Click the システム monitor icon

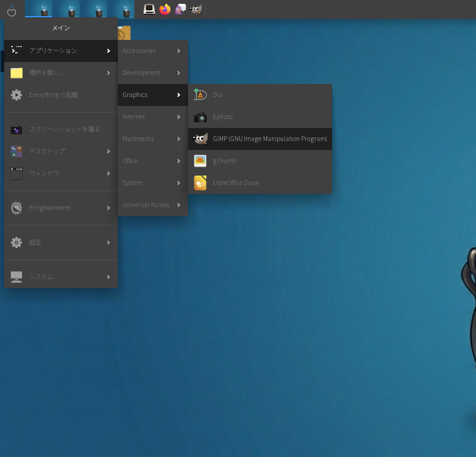(17, 277)
